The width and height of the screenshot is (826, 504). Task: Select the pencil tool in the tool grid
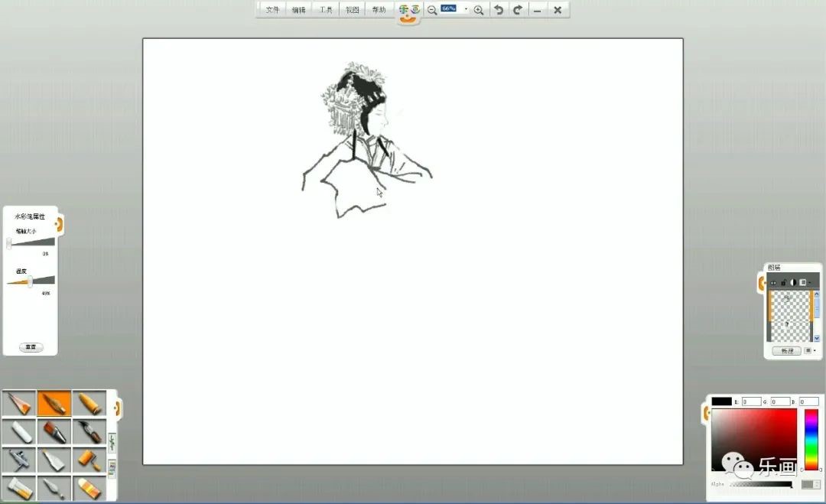[19, 403]
